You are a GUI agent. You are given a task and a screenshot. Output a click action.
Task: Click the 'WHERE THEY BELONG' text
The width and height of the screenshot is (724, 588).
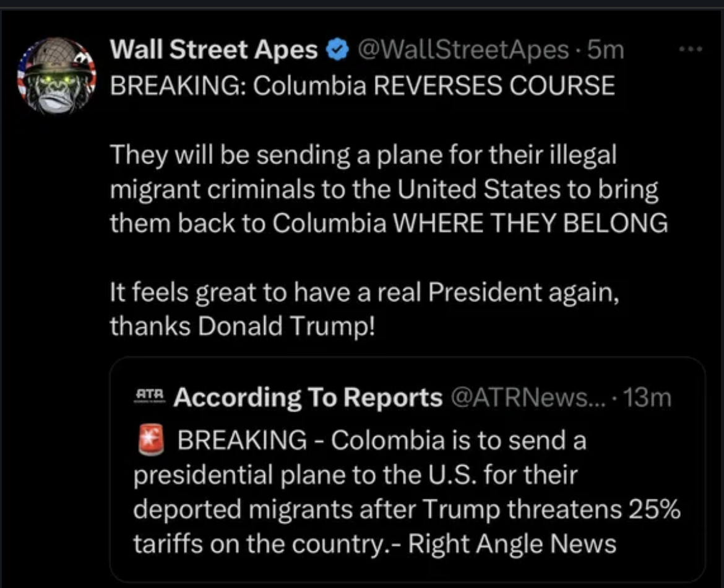(x=535, y=223)
